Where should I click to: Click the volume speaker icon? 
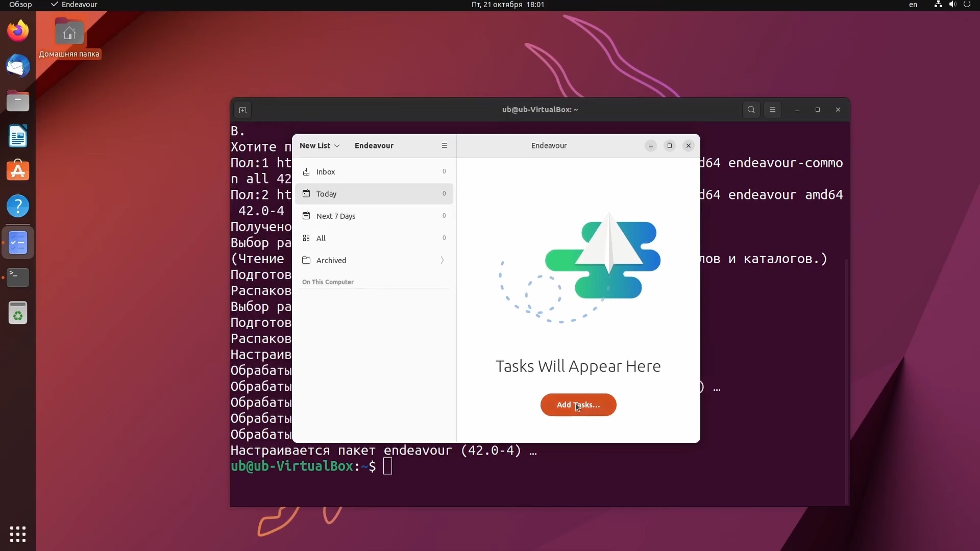(952, 5)
